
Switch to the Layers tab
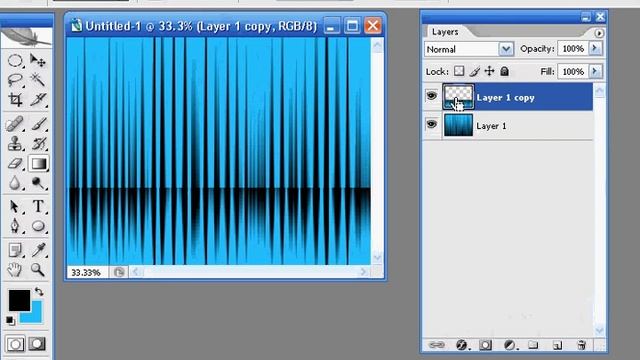445,32
